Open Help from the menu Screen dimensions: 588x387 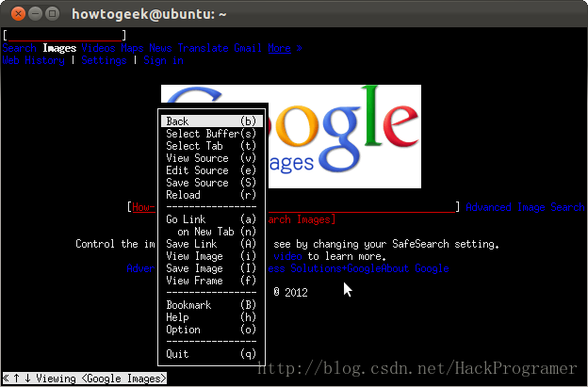pyautogui.click(x=212, y=317)
